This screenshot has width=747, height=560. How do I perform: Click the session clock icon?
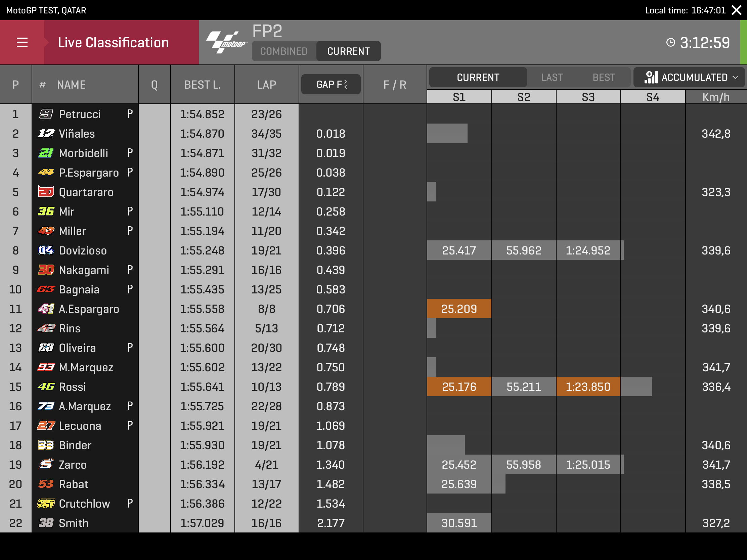[x=670, y=43]
